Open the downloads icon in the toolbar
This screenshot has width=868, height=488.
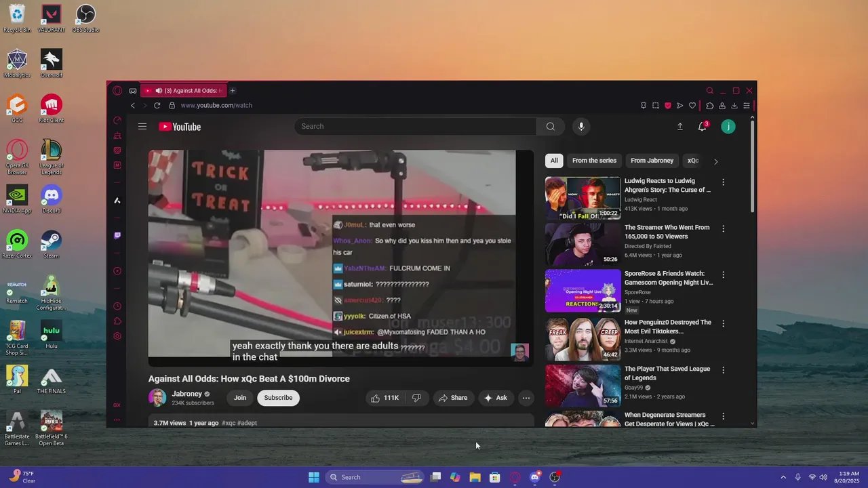(734, 106)
